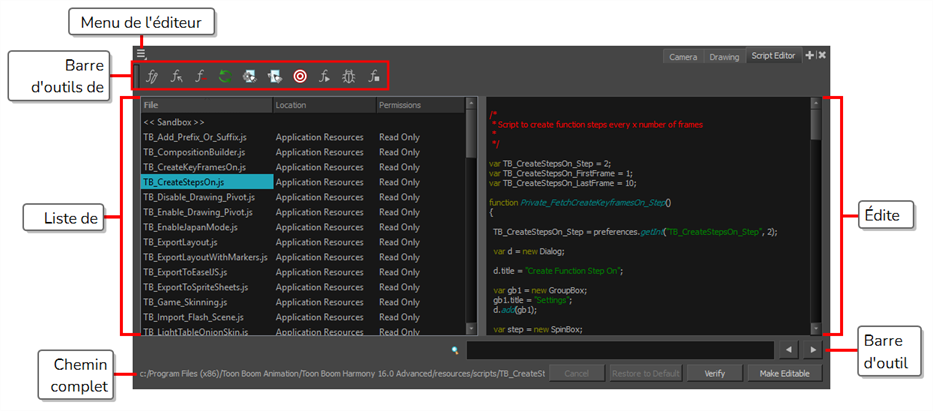Click the full script file path text
933x411 pixels.
tap(342, 374)
